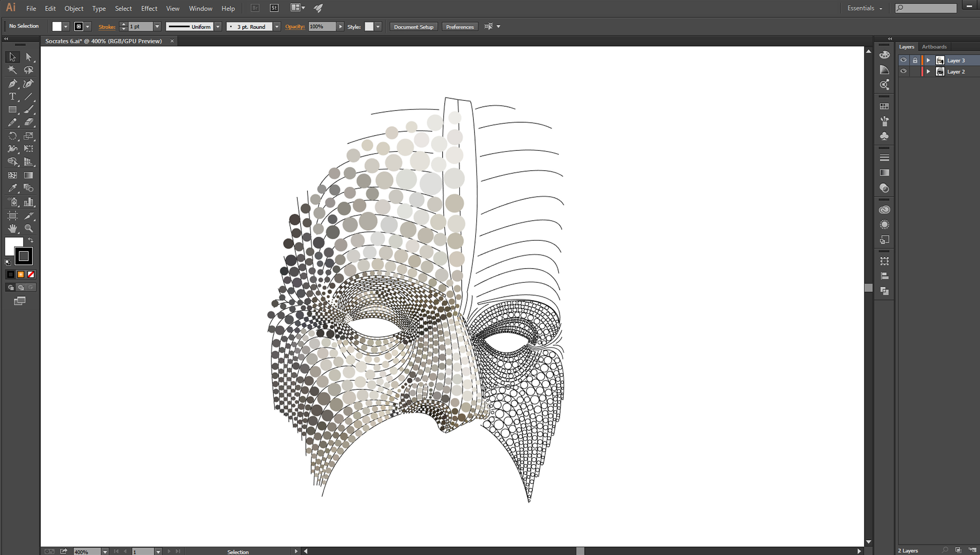Select the Pen tool
The height and width of the screenshot is (555, 980).
(x=12, y=83)
